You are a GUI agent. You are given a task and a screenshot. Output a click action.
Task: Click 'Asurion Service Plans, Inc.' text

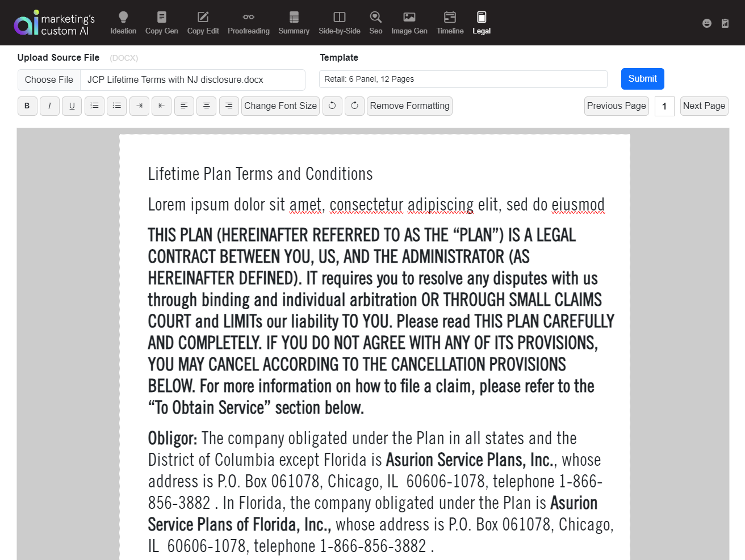pos(470,460)
